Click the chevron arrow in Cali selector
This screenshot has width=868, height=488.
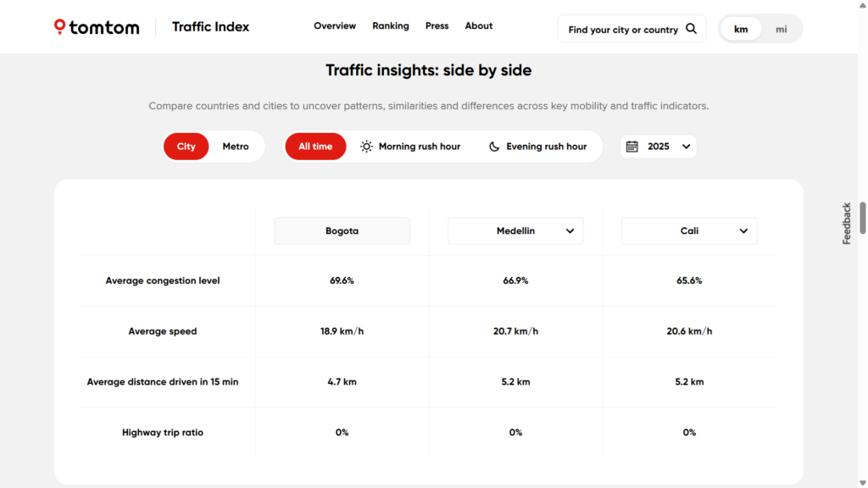(x=743, y=230)
